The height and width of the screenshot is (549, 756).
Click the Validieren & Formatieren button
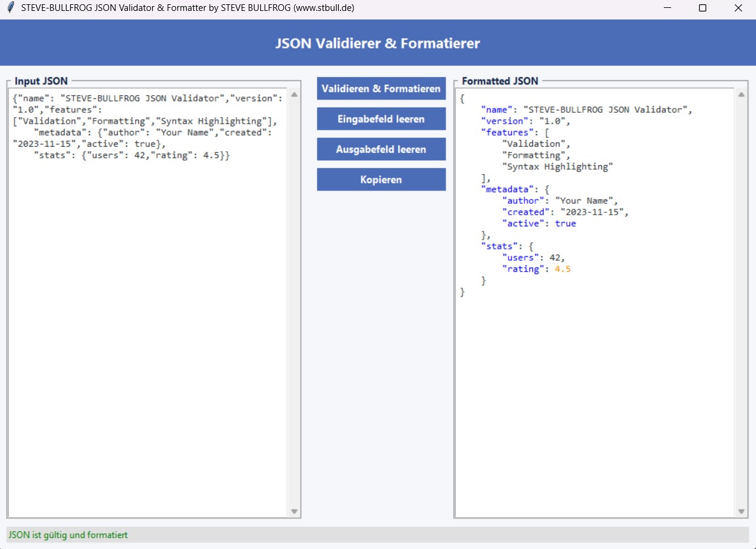[381, 89]
